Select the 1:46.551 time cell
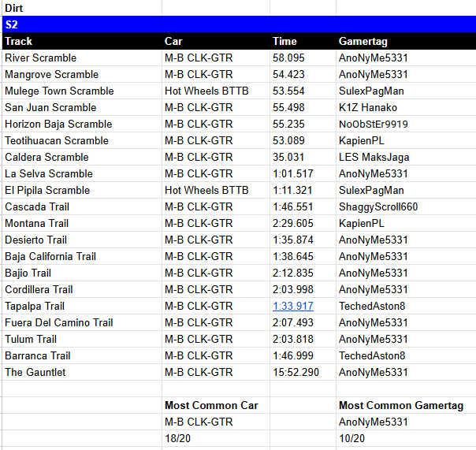 coord(303,206)
